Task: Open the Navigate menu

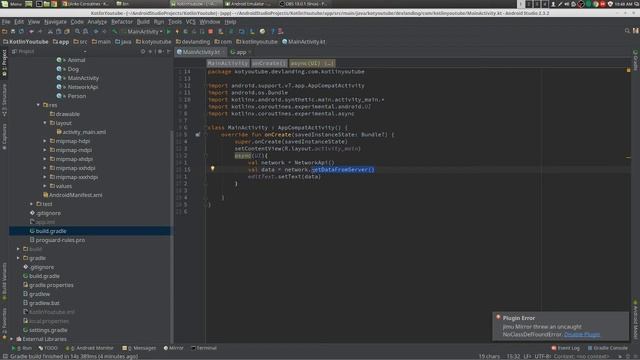Action: [55, 22]
